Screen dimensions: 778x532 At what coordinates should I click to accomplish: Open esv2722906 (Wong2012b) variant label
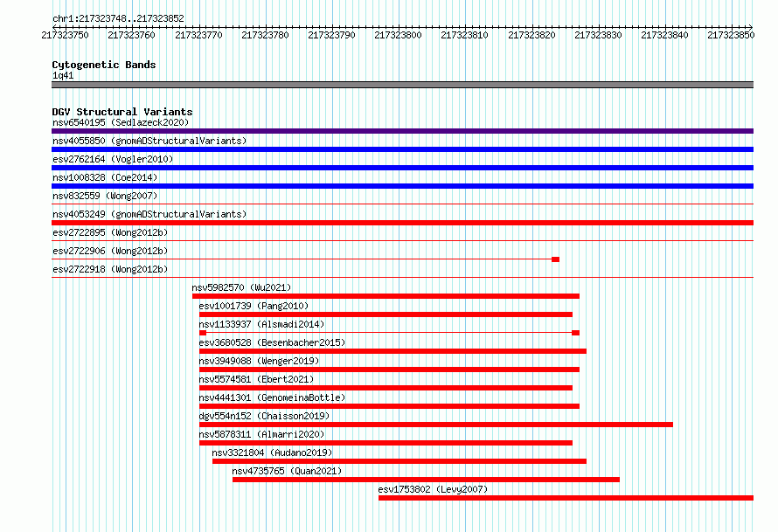tap(110, 251)
